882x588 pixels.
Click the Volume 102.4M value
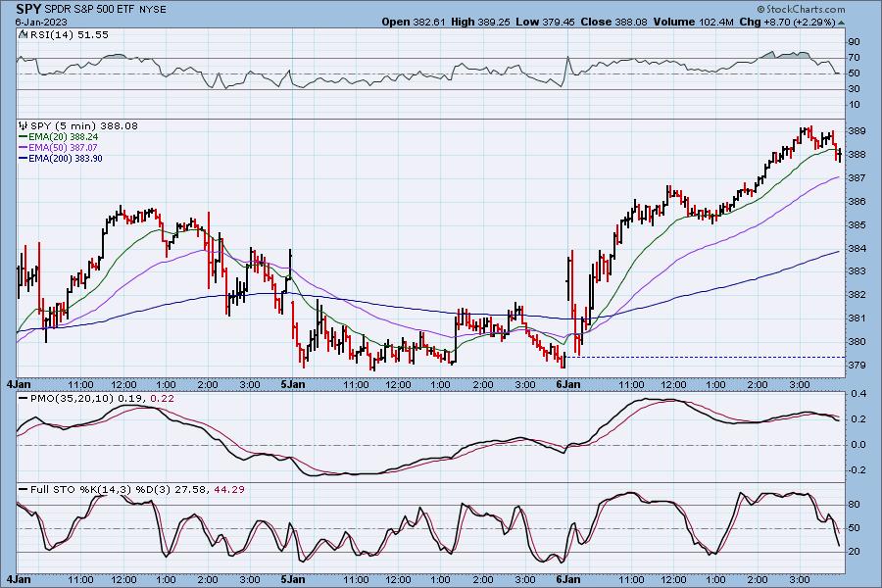(x=693, y=22)
